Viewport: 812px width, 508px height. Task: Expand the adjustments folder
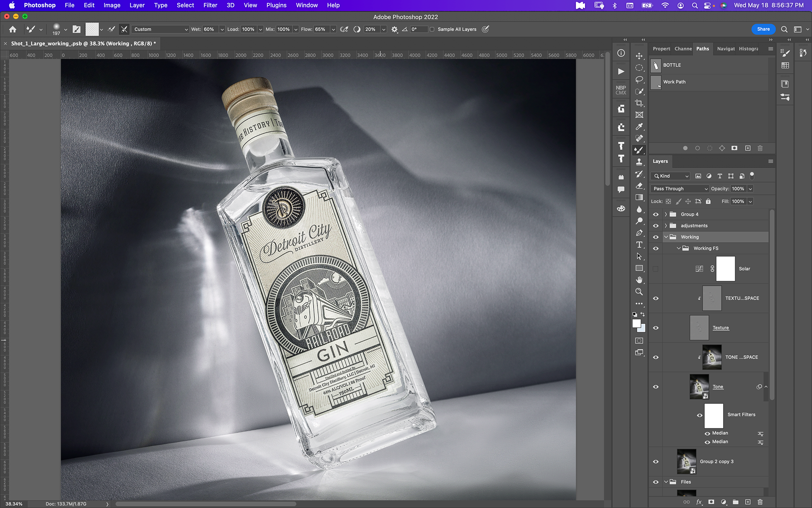click(x=666, y=226)
